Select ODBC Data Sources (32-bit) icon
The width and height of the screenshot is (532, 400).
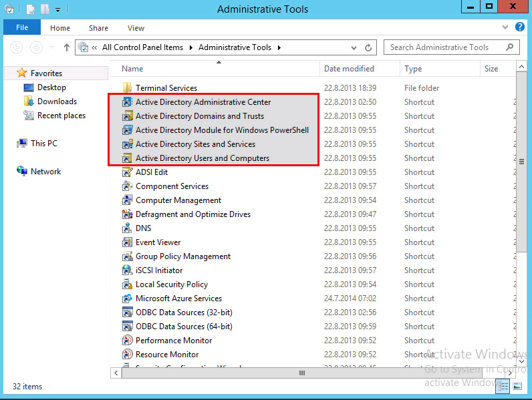127,313
